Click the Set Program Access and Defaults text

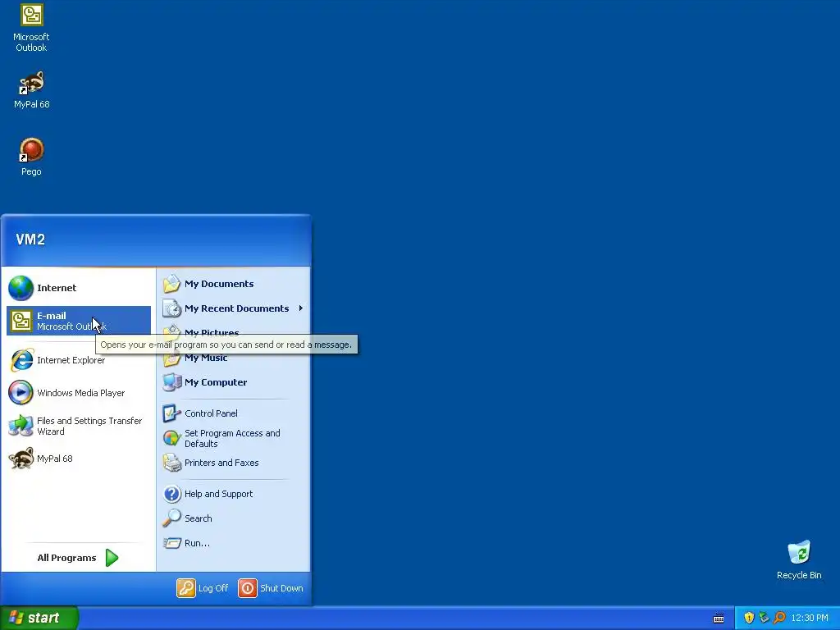click(232, 438)
